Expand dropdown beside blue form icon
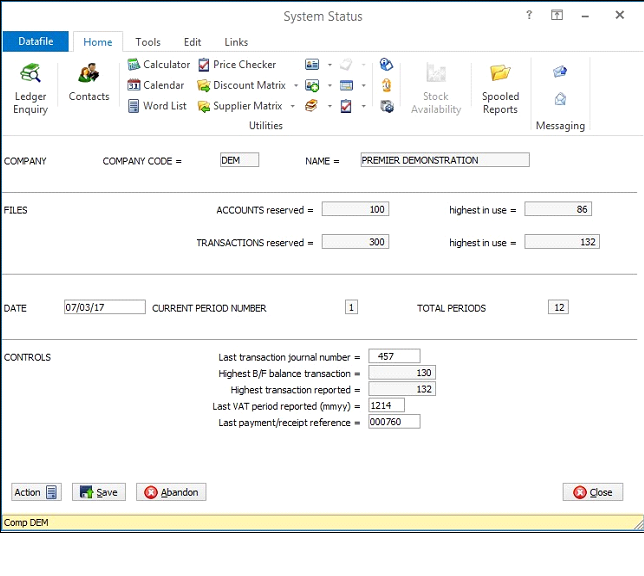Viewport: 644px width, 576px height. click(x=363, y=85)
